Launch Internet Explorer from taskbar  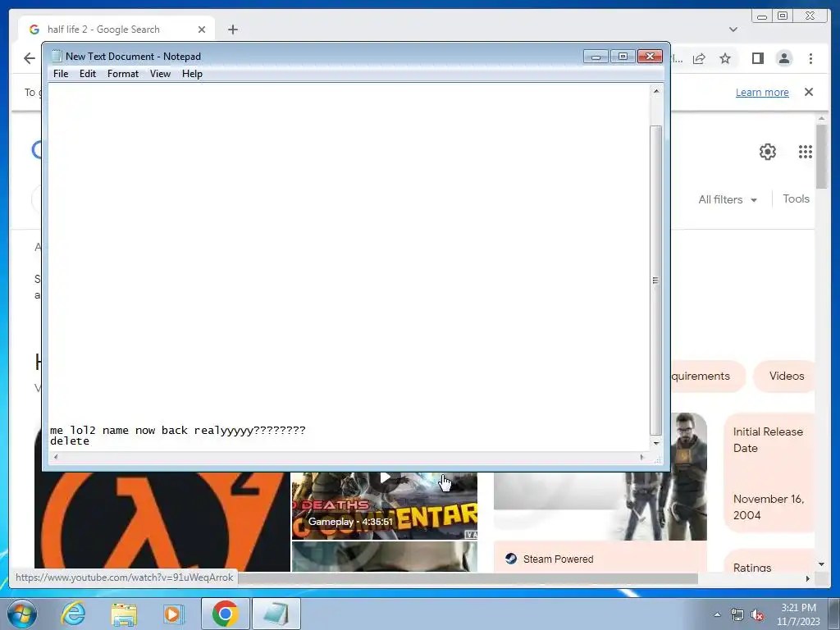(73, 614)
